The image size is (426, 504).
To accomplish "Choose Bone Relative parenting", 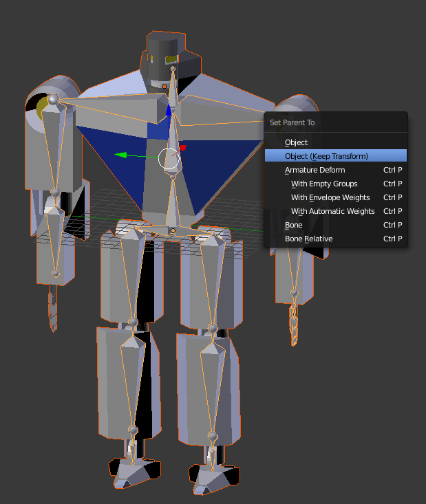I will 308,239.
